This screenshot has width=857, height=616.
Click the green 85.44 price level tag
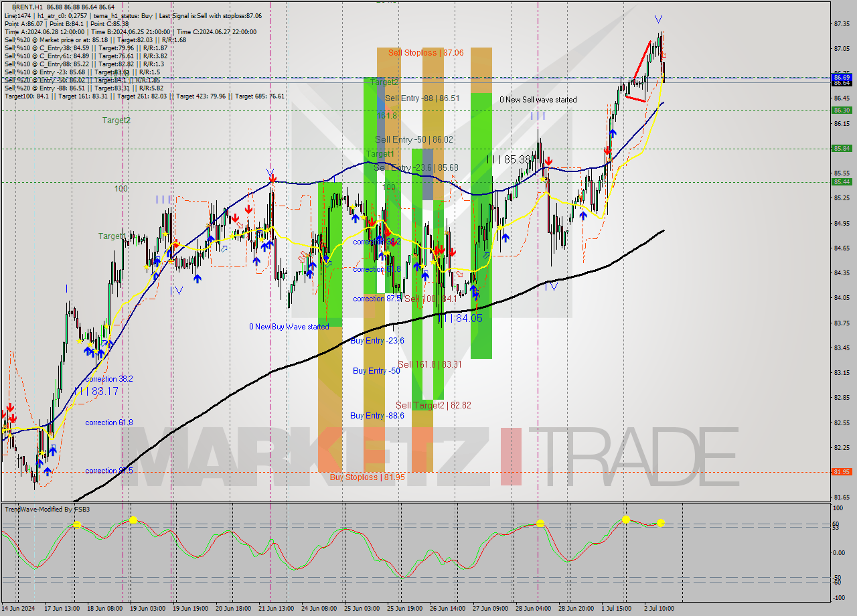[842, 181]
